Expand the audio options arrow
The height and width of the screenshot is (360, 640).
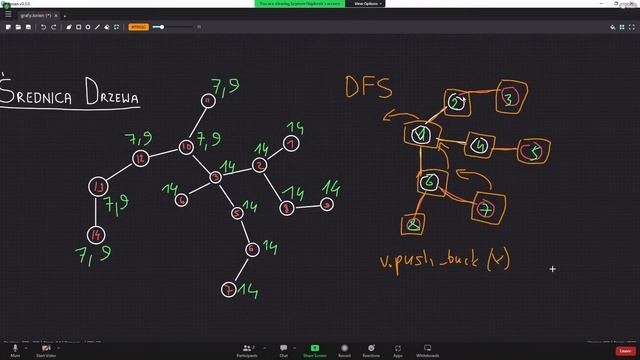[26, 348]
